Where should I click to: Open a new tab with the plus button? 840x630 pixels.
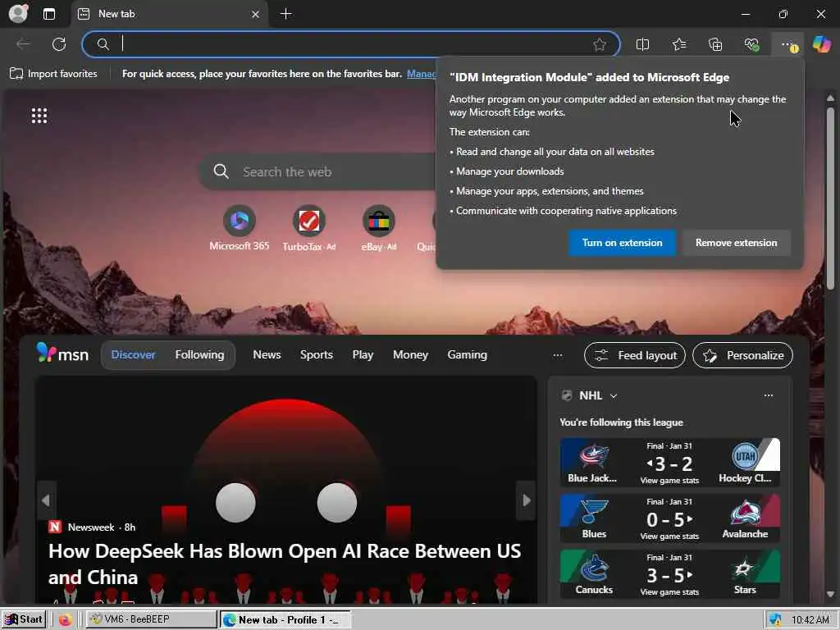[286, 14]
